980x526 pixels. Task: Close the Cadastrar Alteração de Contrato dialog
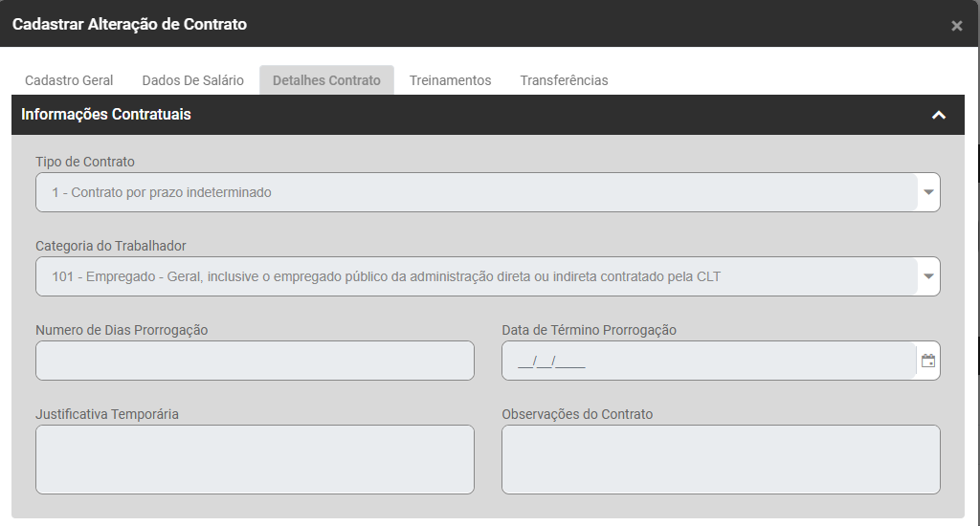pos(956,26)
